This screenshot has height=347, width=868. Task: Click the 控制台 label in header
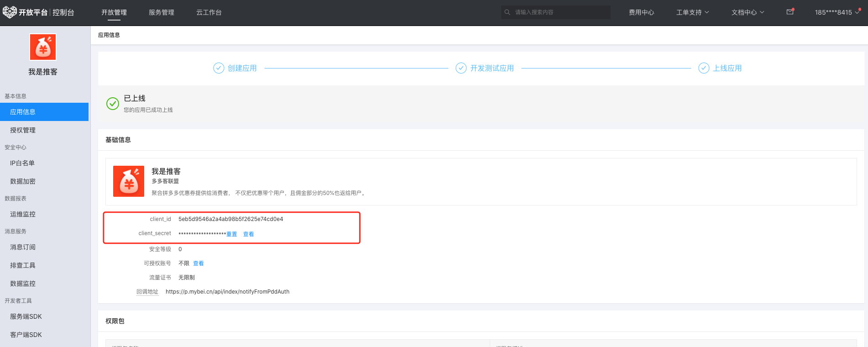(x=63, y=12)
